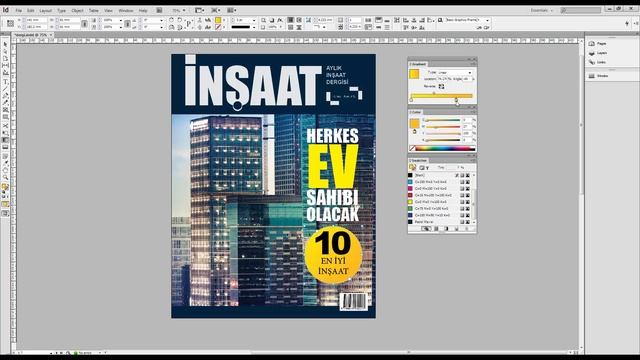
Task: Click the search field in application bar
Action: (x=581, y=10)
